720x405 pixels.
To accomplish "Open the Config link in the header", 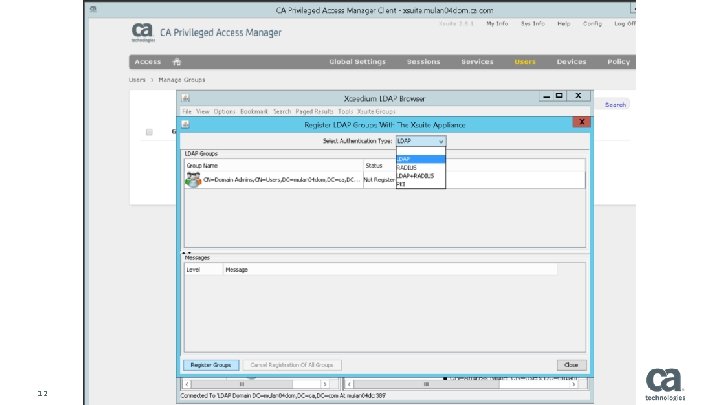I will point(592,23).
